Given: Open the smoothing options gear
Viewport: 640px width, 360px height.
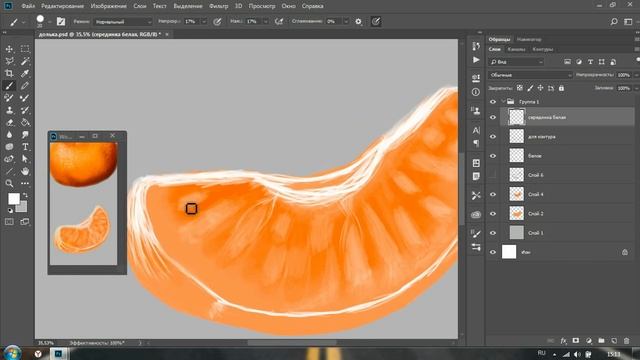Looking at the screenshot, I should coord(358,22).
